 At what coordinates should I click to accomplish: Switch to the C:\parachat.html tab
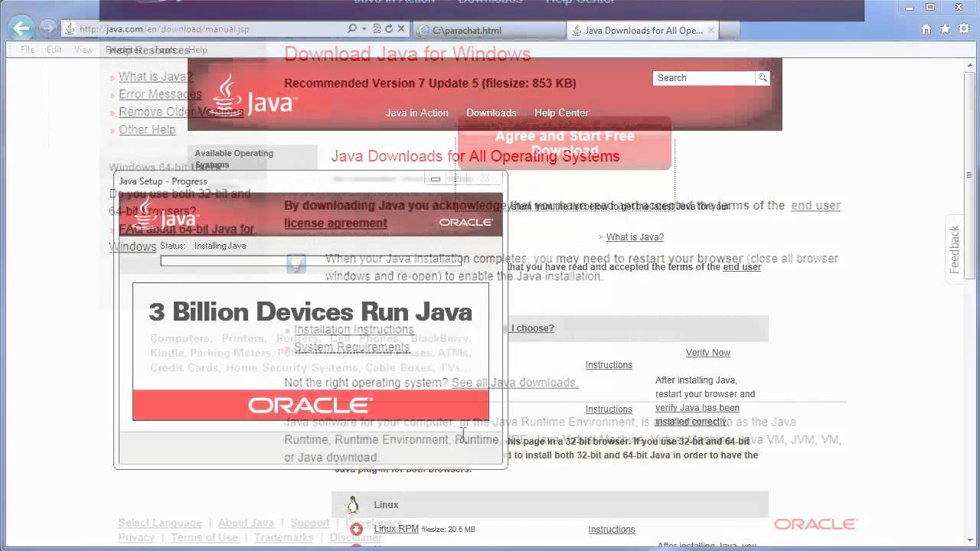[x=490, y=31]
